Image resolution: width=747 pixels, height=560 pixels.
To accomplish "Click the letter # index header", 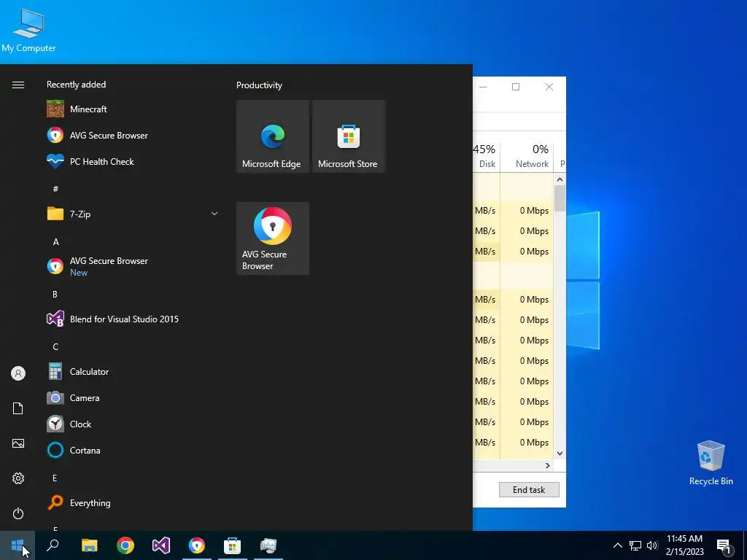I will click(55, 189).
